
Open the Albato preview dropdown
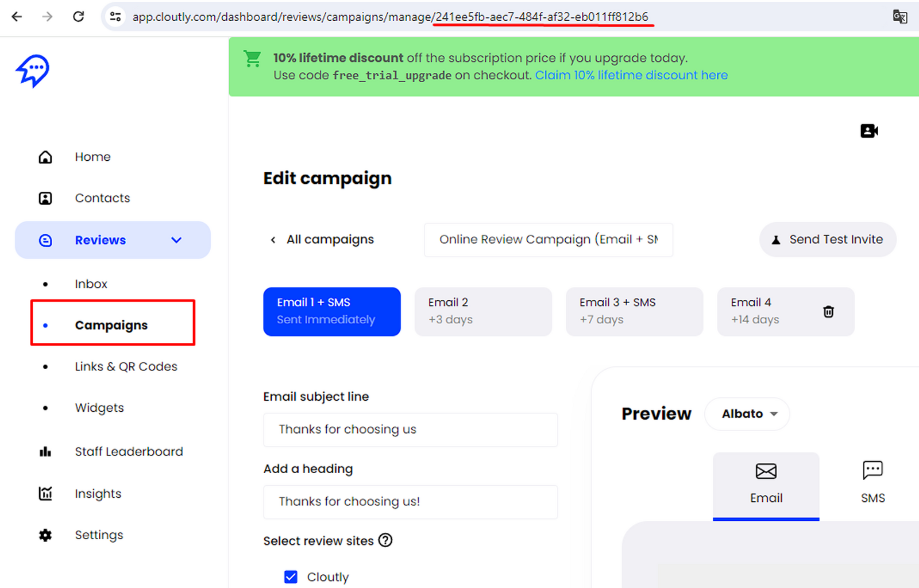coord(747,414)
